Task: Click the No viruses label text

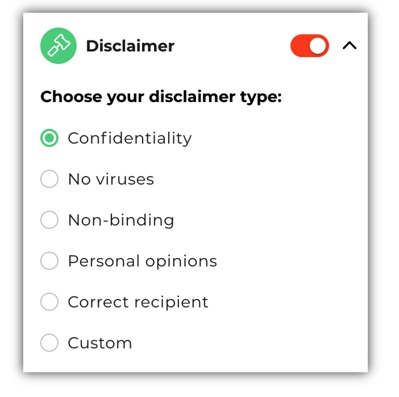Action: pos(111,179)
